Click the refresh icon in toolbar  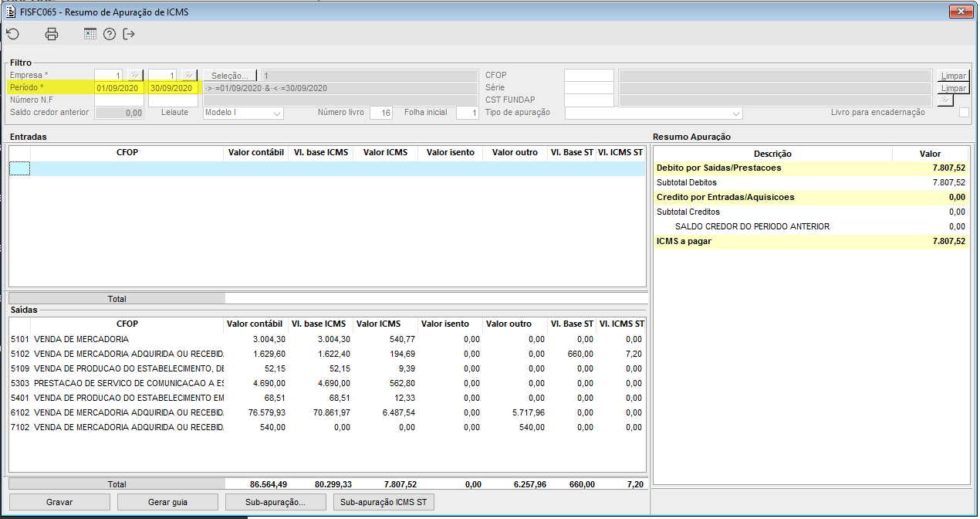(12, 34)
